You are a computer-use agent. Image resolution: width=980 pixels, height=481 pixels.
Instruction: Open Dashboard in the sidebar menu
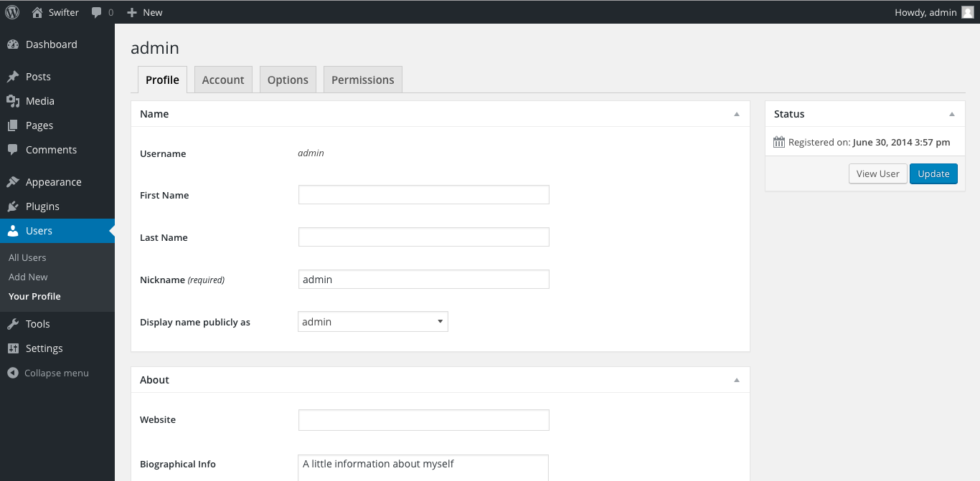57,44
